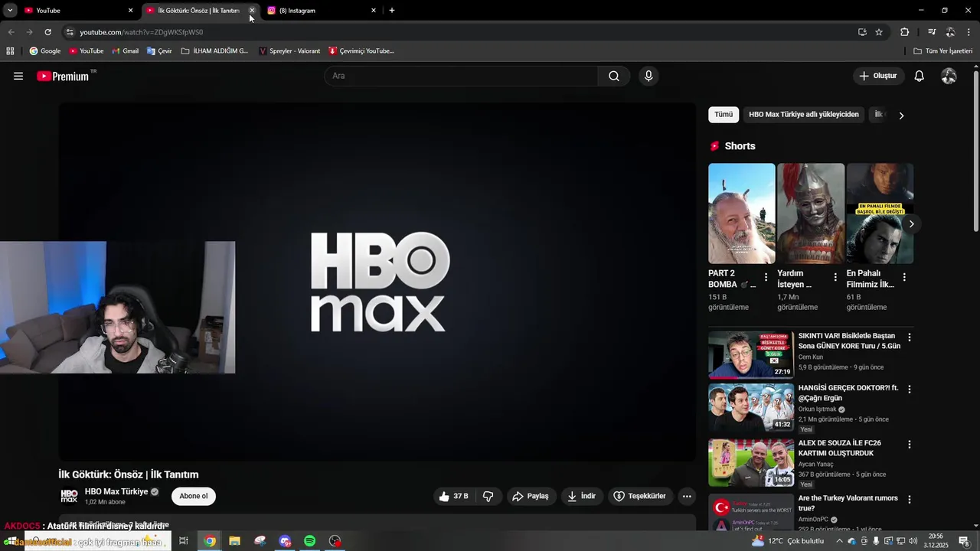Open the Çevrimiçi YouTube bookmark

tap(361, 51)
